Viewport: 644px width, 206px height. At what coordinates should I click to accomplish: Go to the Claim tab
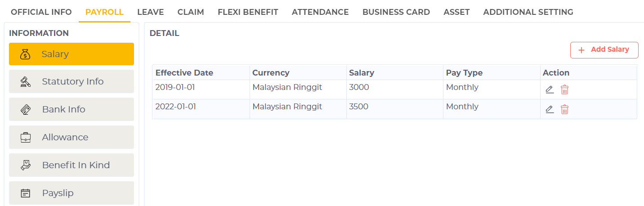[x=191, y=12]
